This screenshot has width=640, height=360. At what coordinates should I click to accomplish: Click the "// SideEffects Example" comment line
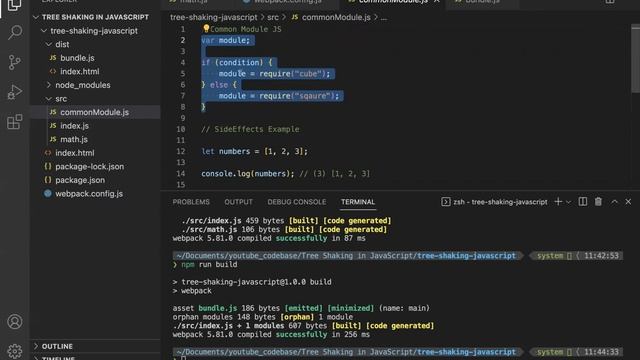coord(250,129)
